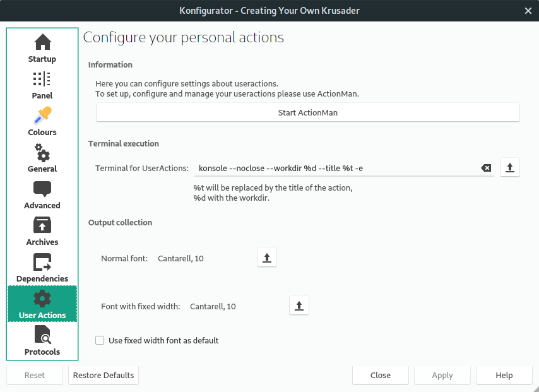
Task: Click the Start ActionMan button
Action: [x=307, y=112]
